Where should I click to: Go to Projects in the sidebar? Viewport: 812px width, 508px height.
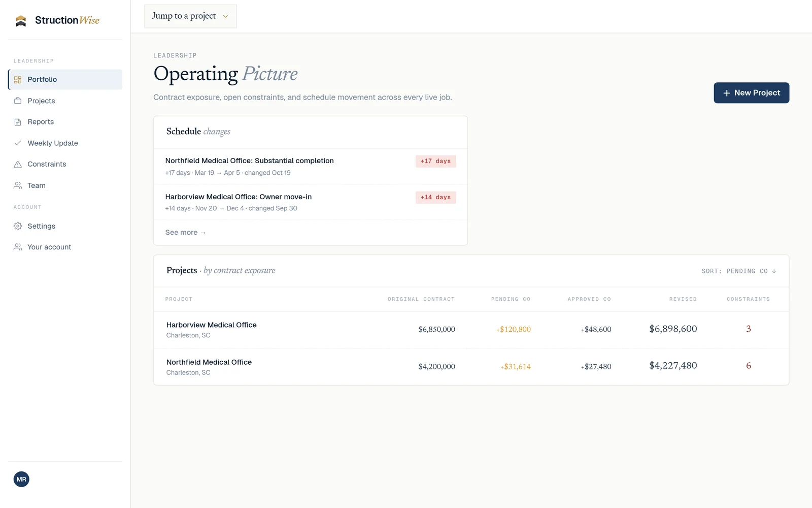click(x=65, y=101)
